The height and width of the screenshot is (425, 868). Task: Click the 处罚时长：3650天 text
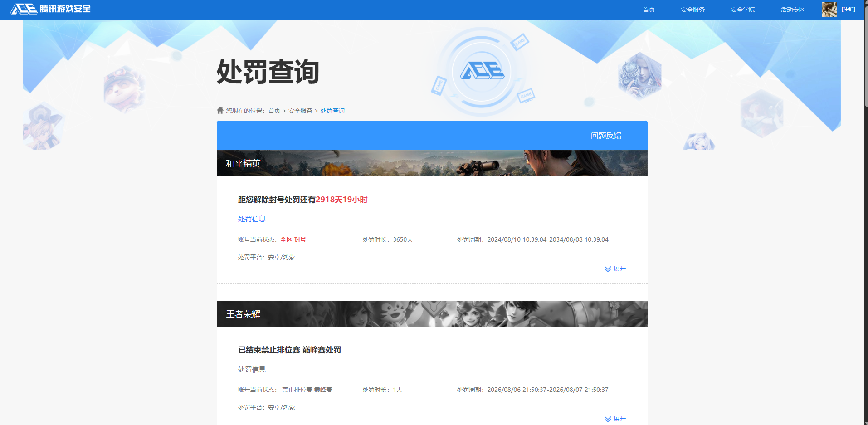(x=388, y=239)
